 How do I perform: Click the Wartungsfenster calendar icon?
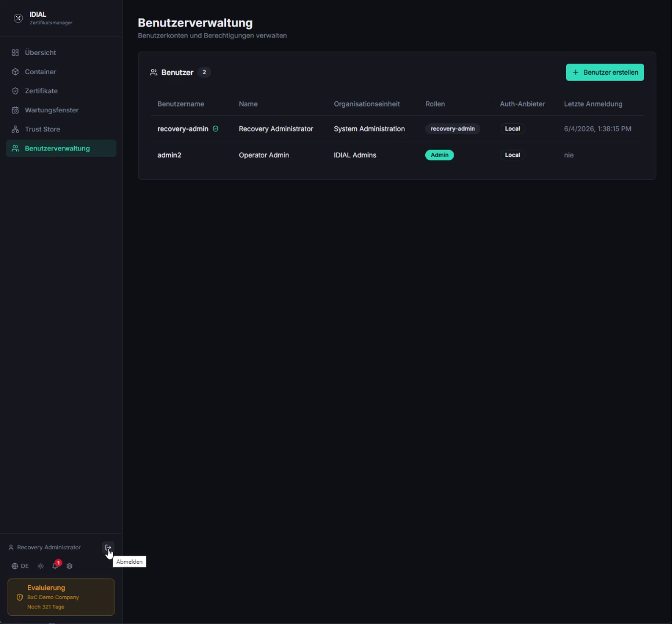(x=16, y=110)
